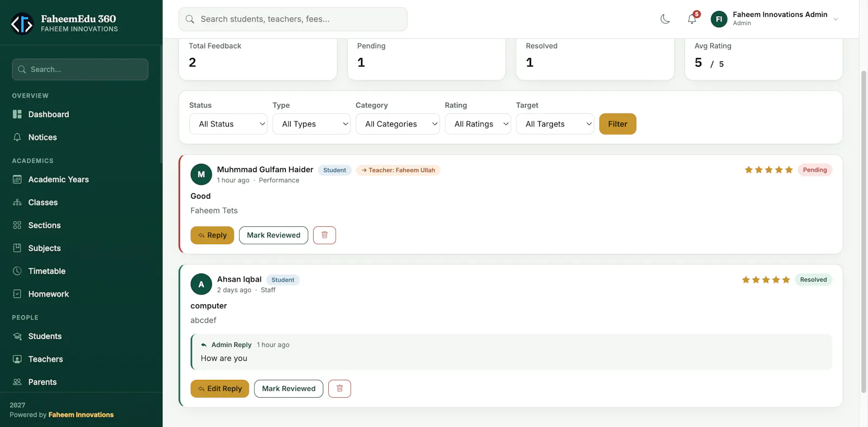Click the Academic Years calendar icon
The width and height of the screenshot is (868, 427).
(x=17, y=179)
